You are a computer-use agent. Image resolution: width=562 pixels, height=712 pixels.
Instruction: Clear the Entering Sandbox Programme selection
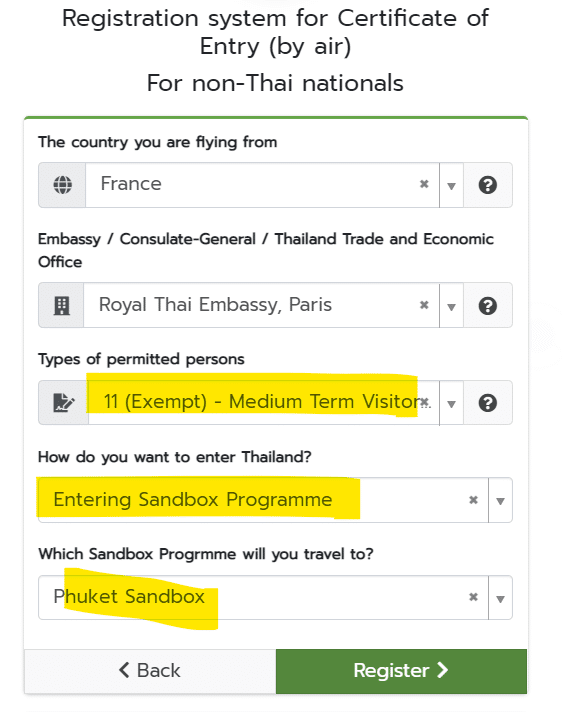(473, 500)
